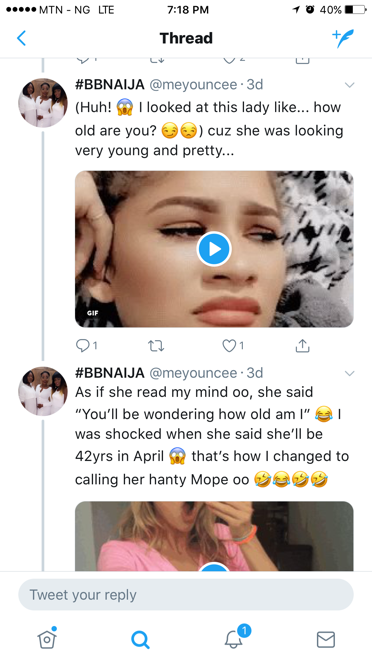Open the pink-shirt GIF thumbnail
Image resolution: width=372 pixels, height=662 pixels.
[x=214, y=536]
